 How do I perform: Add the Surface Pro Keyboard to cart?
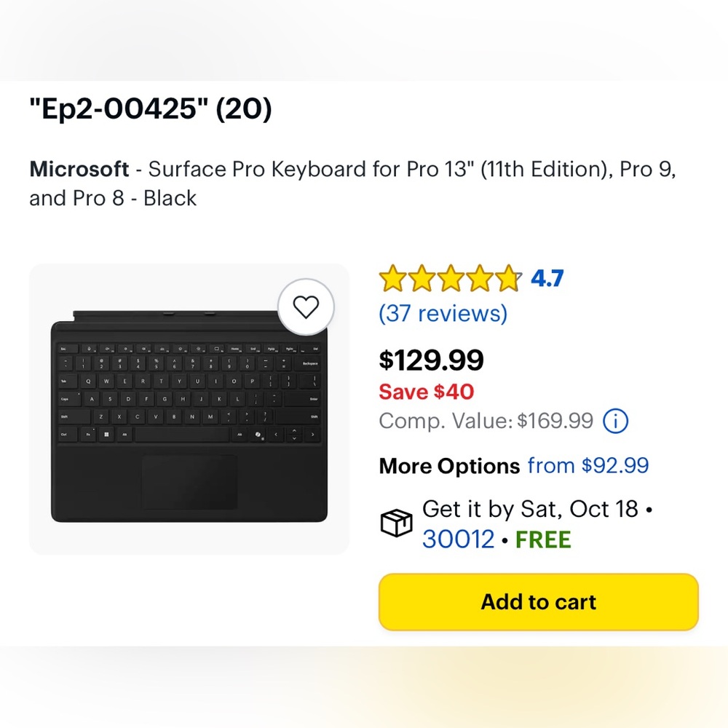click(538, 602)
